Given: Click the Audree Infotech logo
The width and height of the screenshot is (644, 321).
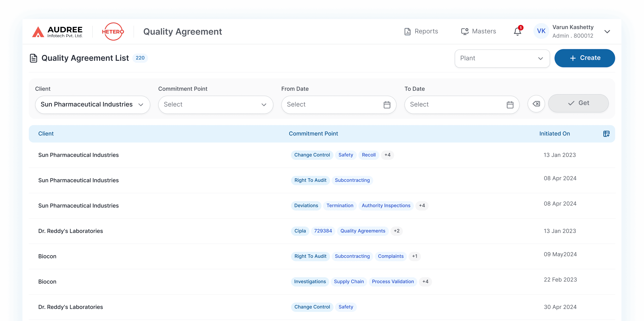Looking at the screenshot, I should point(58,32).
